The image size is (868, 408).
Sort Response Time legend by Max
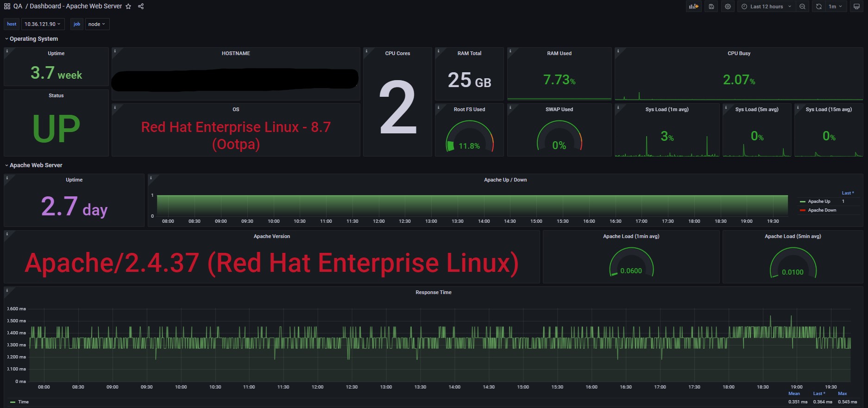pos(843,394)
